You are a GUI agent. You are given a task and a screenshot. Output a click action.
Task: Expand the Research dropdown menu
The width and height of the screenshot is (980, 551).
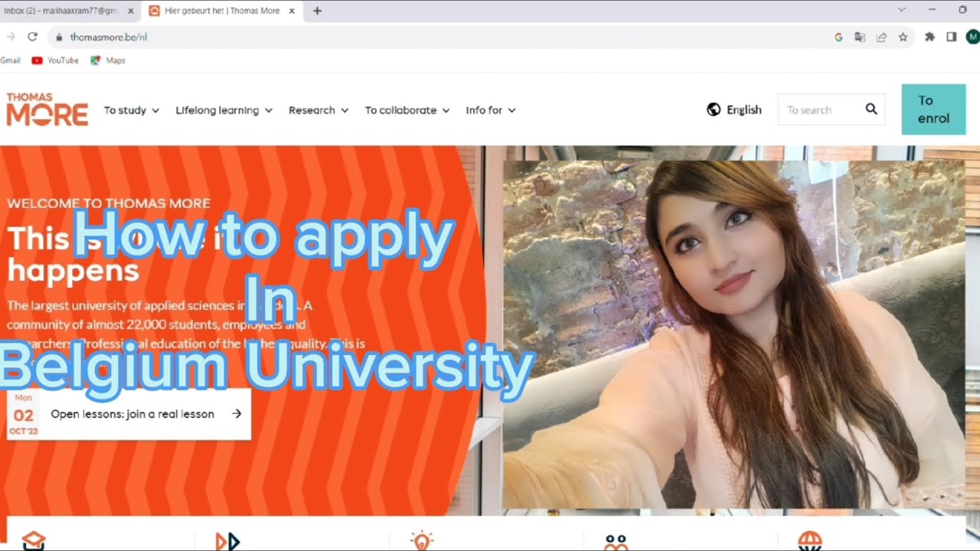318,110
